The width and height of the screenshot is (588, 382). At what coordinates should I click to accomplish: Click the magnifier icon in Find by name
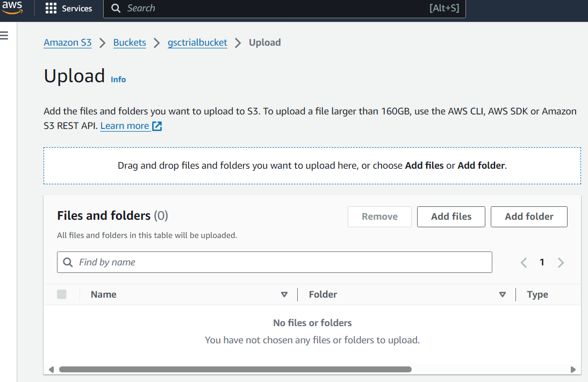coord(68,262)
